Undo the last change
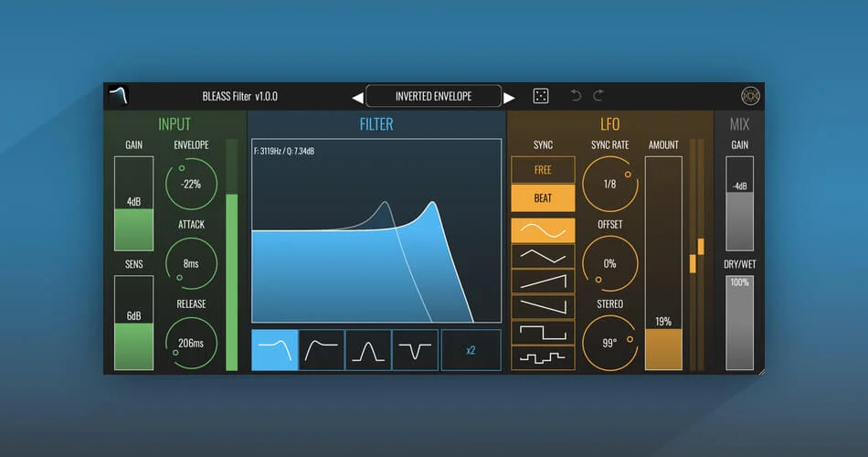868x457 pixels. pyautogui.click(x=576, y=96)
